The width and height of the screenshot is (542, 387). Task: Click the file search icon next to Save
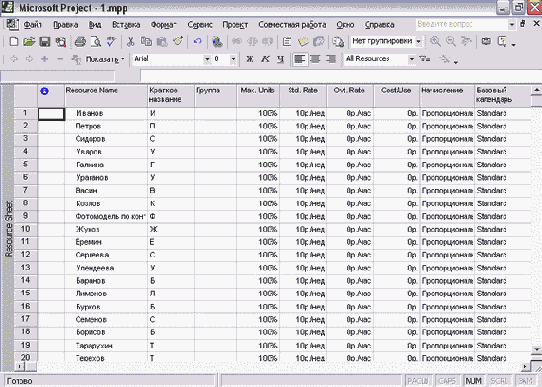[61, 42]
